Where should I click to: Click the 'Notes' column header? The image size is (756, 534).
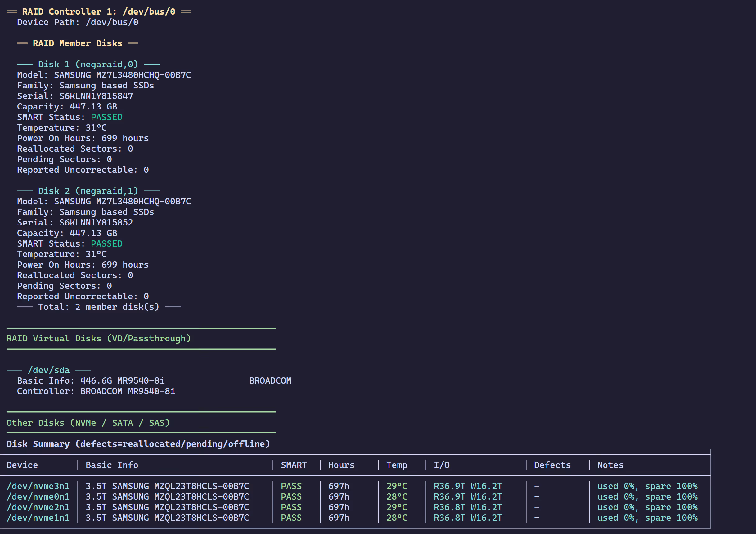[610, 465]
